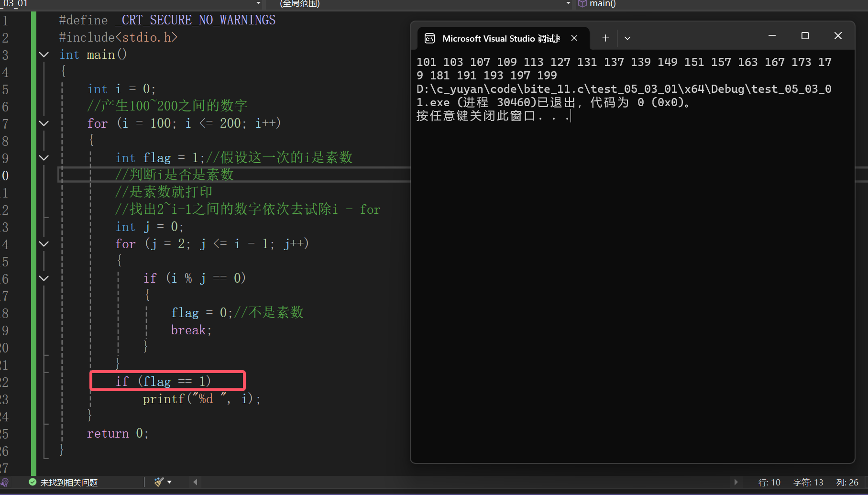Click the prime numbers output line in console
This screenshot has width=868, height=495.
(x=624, y=69)
